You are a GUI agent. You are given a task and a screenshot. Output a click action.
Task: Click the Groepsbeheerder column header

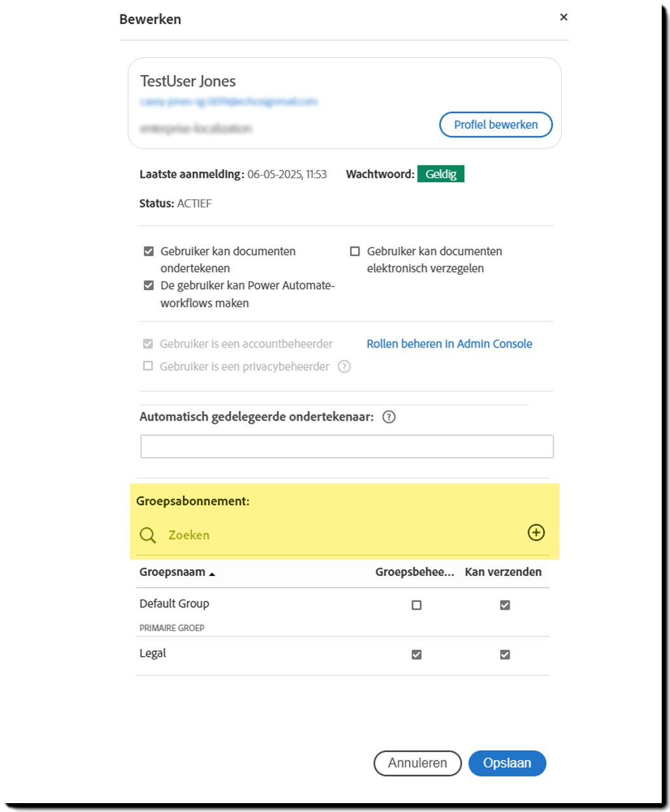(415, 572)
